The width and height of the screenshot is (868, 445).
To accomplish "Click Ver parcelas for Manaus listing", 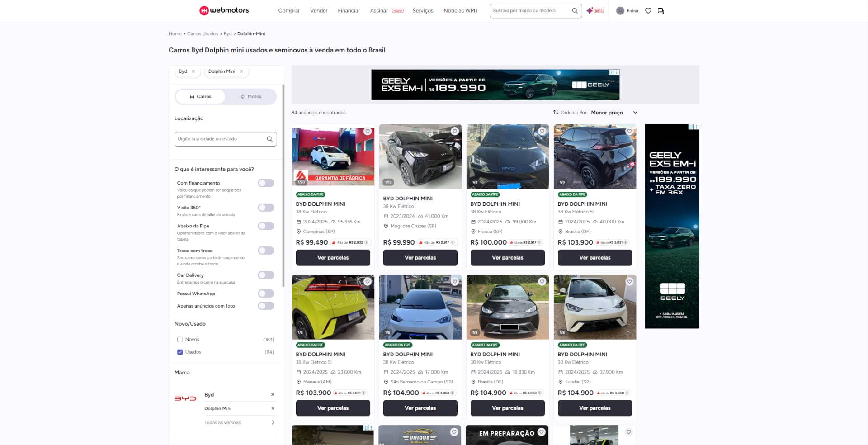I will 333,408.
